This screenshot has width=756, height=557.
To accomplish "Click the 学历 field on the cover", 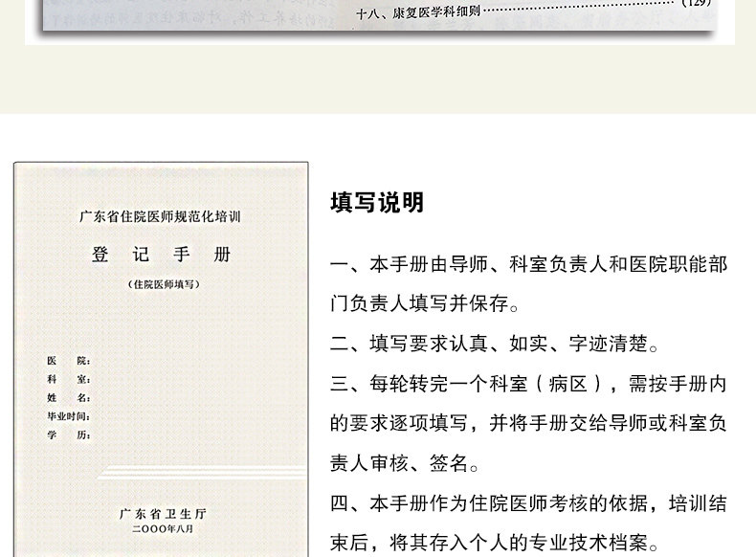I will pyautogui.click(x=69, y=435).
